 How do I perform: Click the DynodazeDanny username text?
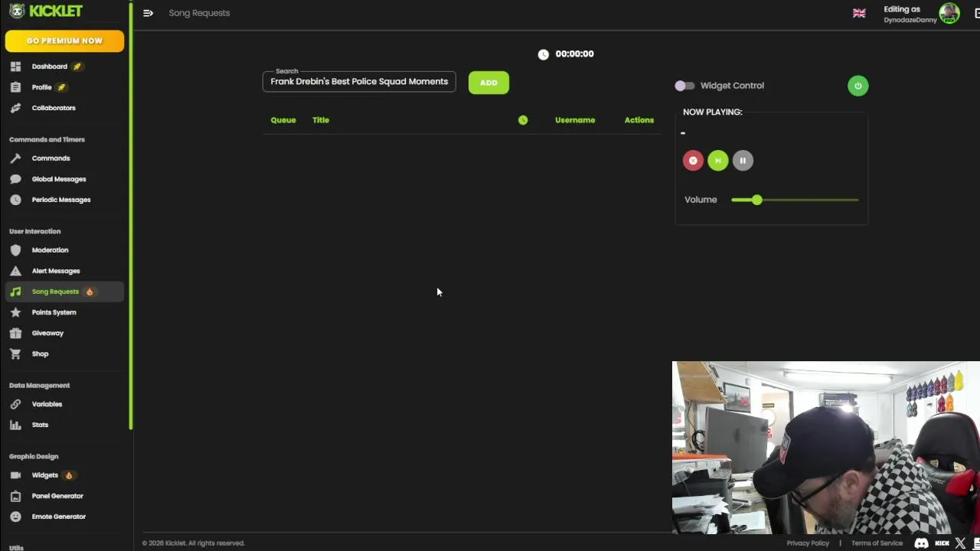click(910, 20)
